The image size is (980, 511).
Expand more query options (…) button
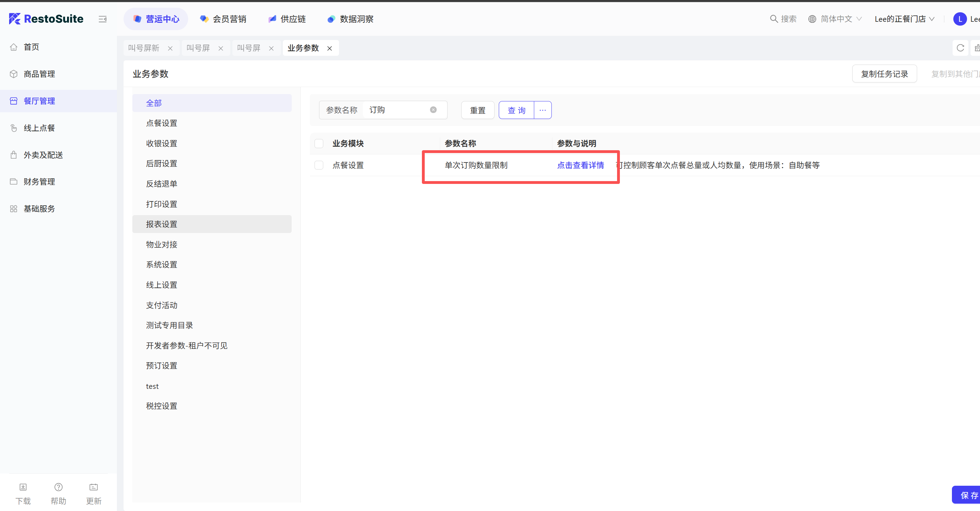click(x=543, y=110)
